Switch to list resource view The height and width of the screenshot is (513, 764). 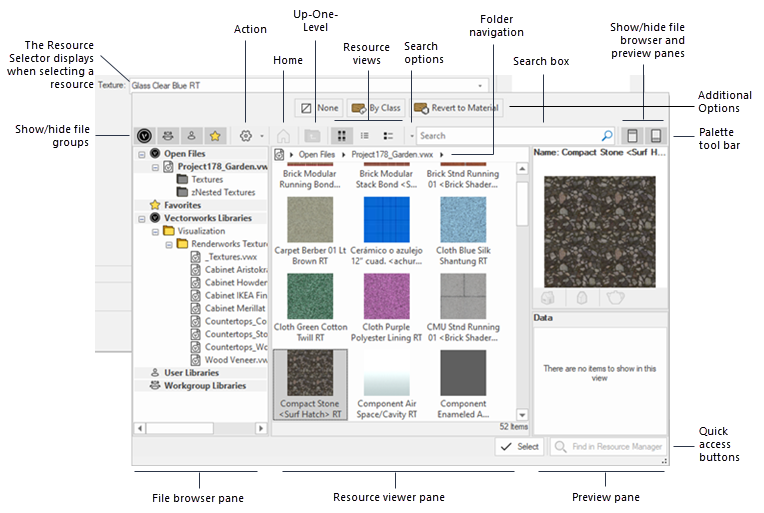coord(366,134)
